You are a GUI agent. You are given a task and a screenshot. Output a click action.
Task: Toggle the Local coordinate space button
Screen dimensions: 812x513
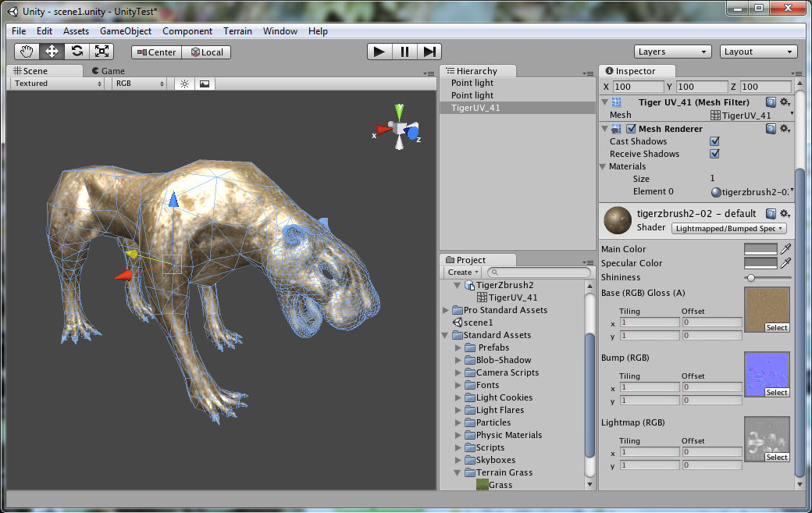tap(207, 52)
